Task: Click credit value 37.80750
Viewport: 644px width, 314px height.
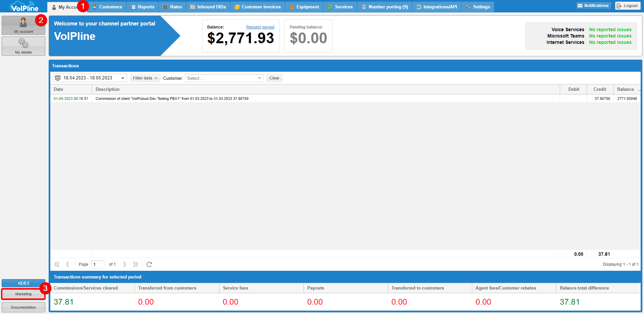Action: coord(602,99)
